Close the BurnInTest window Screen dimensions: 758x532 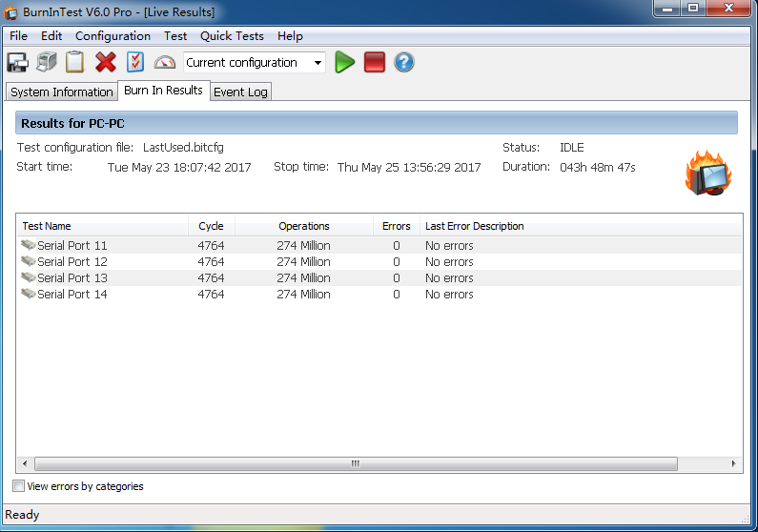729,9
